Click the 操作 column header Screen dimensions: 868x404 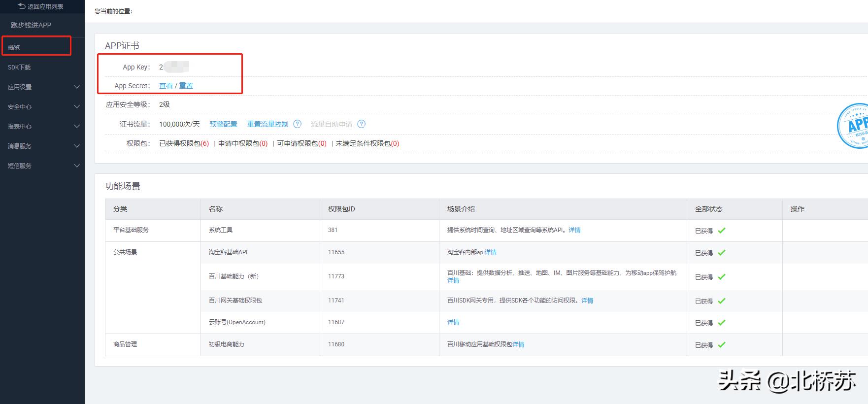pos(798,209)
